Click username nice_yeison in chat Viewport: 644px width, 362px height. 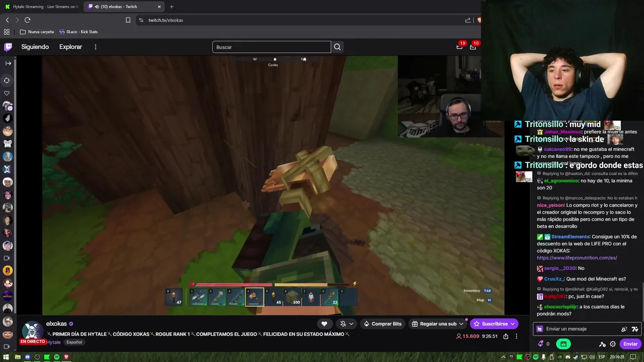(550, 205)
